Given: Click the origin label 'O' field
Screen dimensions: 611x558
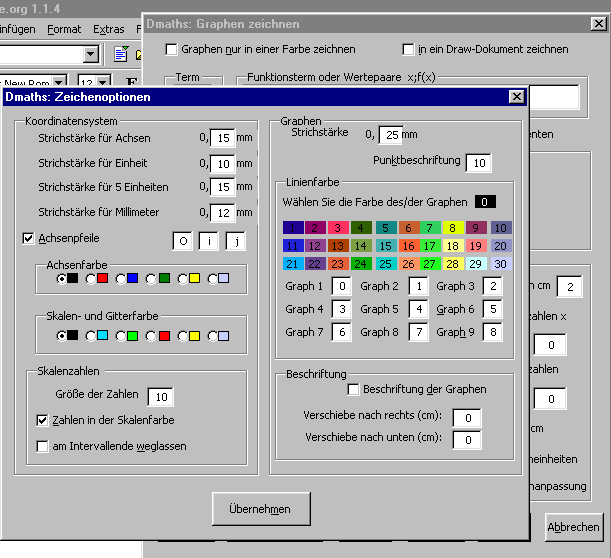Looking at the screenshot, I should click(183, 241).
